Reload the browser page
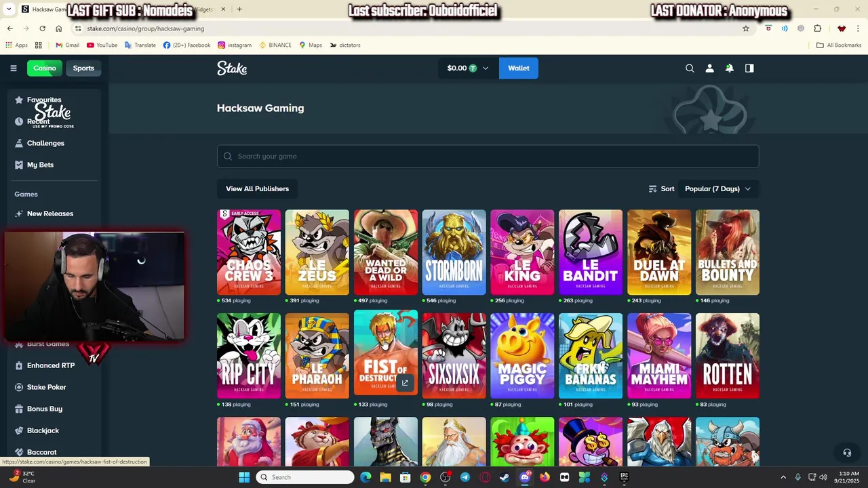Screen dimensions: 868x488 pyautogui.click(x=42, y=28)
